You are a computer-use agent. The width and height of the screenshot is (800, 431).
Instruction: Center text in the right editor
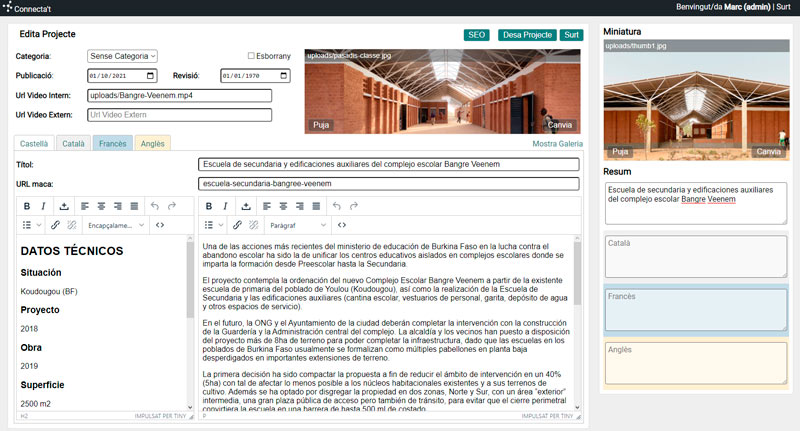click(283, 206)
